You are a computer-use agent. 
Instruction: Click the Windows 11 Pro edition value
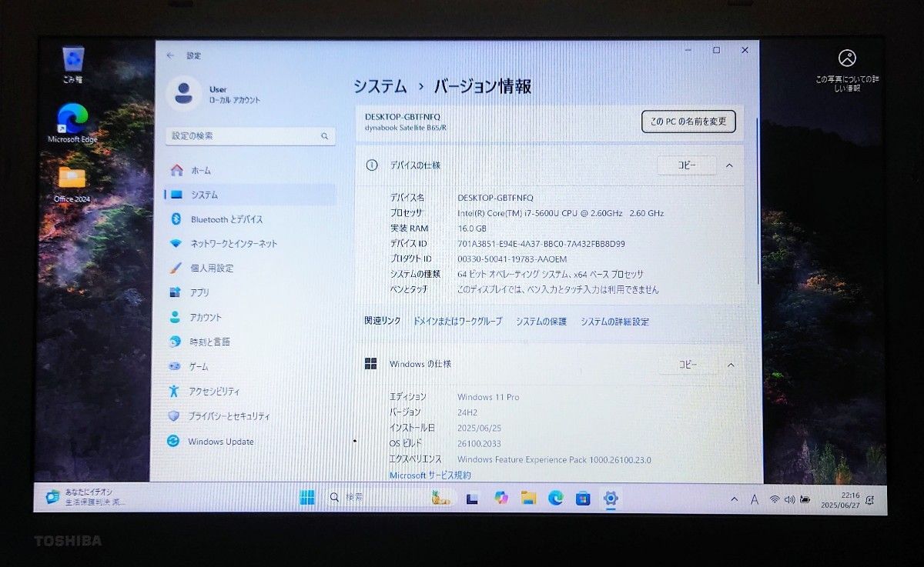click(488, 397)
